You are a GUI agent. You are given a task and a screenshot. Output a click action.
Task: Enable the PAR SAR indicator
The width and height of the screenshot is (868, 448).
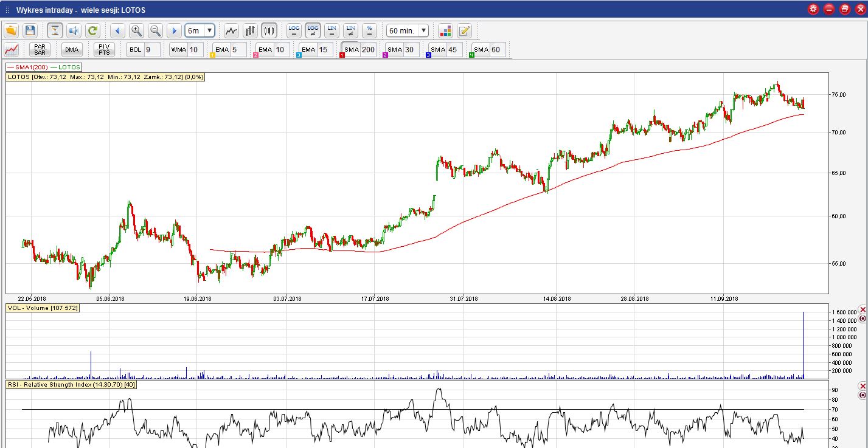coord(40,50)
